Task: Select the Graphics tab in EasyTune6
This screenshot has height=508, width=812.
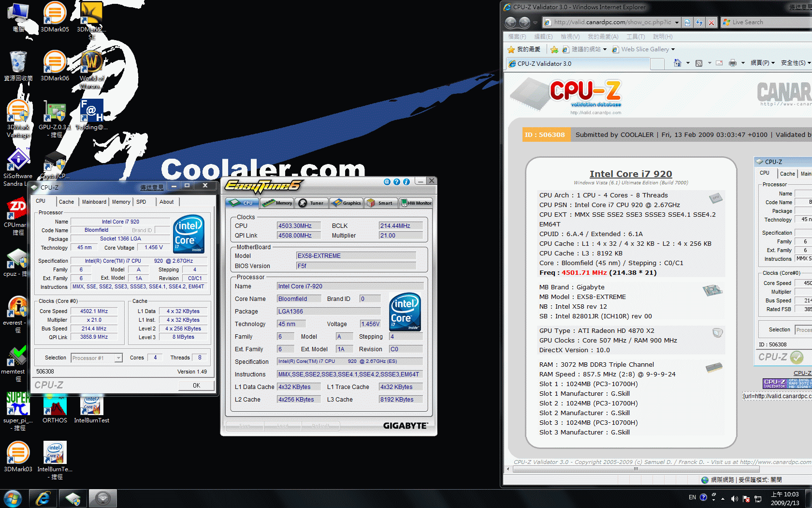Action: 347,203
